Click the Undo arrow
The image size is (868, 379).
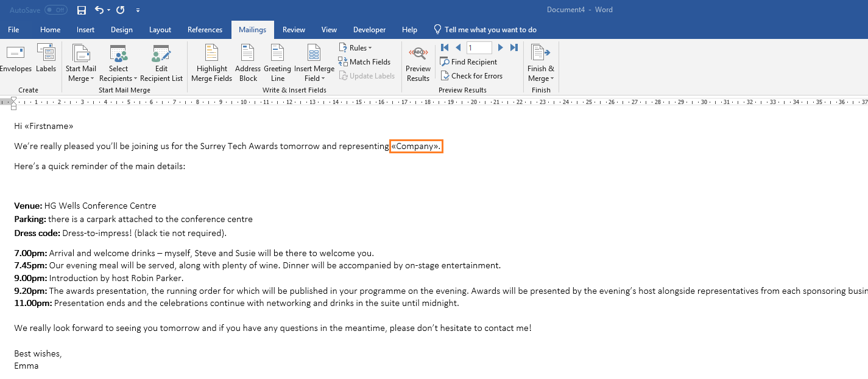click(98, 10)
